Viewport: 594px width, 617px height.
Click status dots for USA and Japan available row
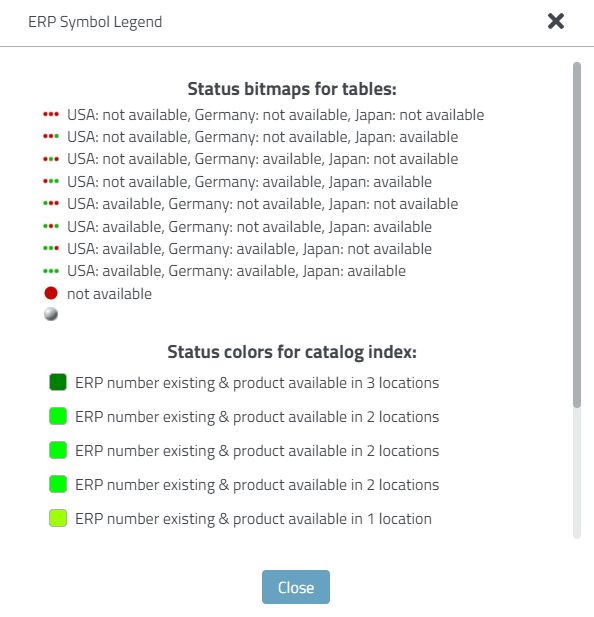point(51,226)
